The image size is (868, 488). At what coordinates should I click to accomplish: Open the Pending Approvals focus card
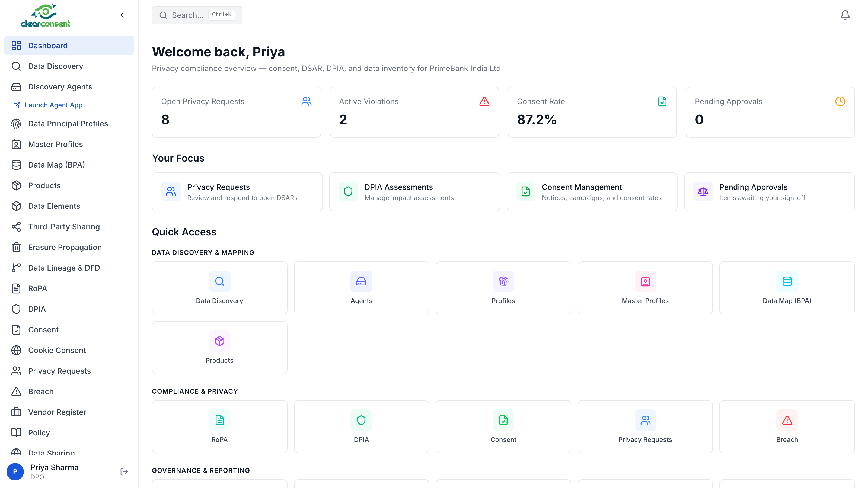coord(769,192)
